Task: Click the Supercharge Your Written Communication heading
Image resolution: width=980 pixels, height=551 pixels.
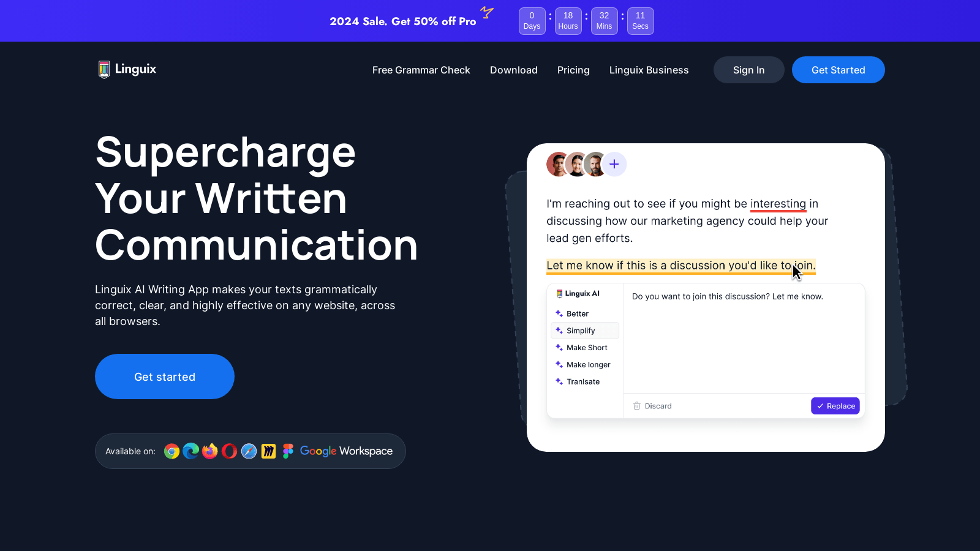Action: tap(257, 198)
